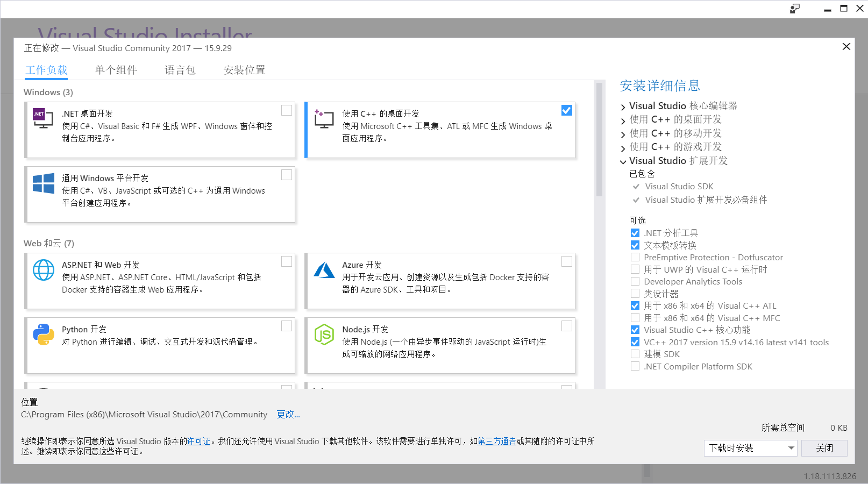Image resolution: width=868 pixels, height=484 pixels.
Task: Click the workloads list vertical scrollbar thumb
Action: pos(600,140)
